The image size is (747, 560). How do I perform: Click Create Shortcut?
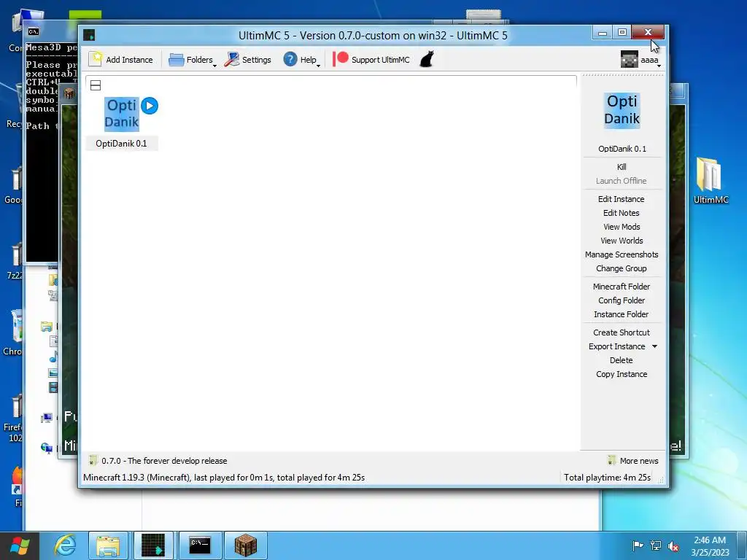click(622, 332)
